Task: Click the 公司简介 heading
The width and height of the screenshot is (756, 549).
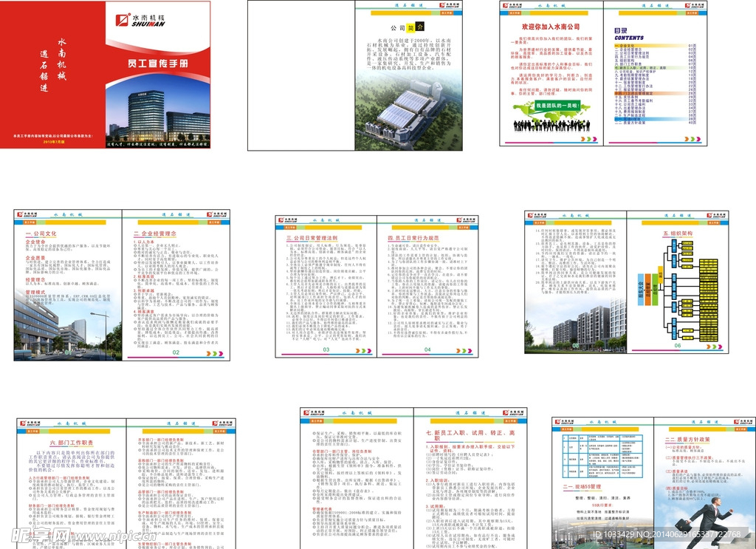Action: pos(408,27)
